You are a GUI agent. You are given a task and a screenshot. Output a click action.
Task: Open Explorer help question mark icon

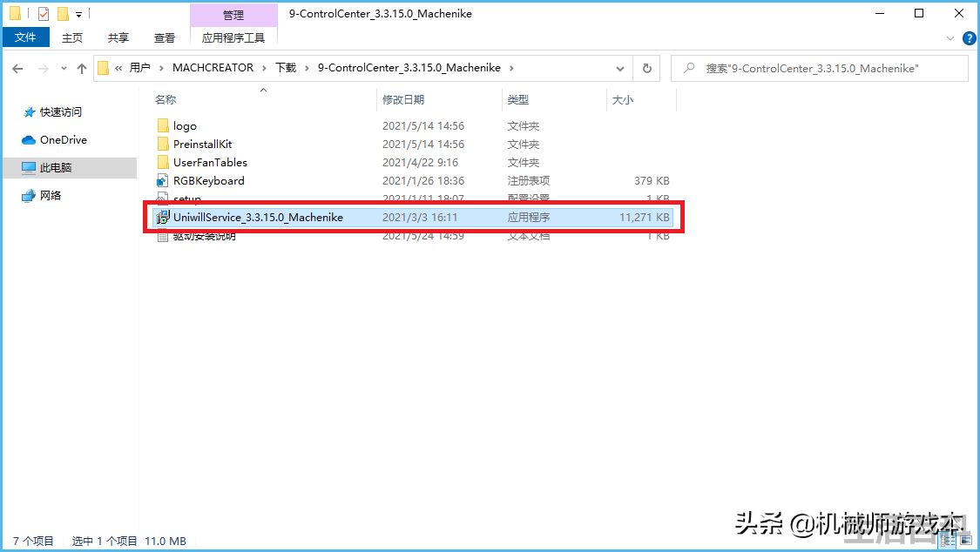[x=970, y=38]
